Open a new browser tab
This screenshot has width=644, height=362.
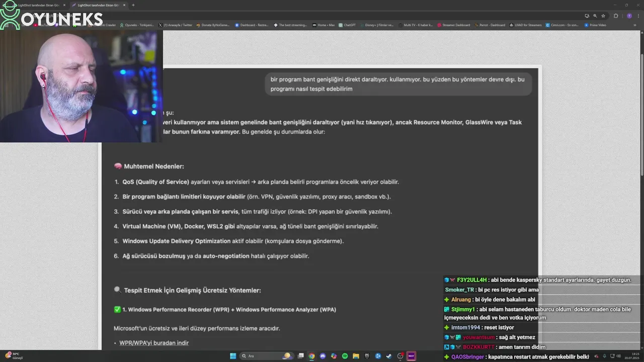point(133,5)
